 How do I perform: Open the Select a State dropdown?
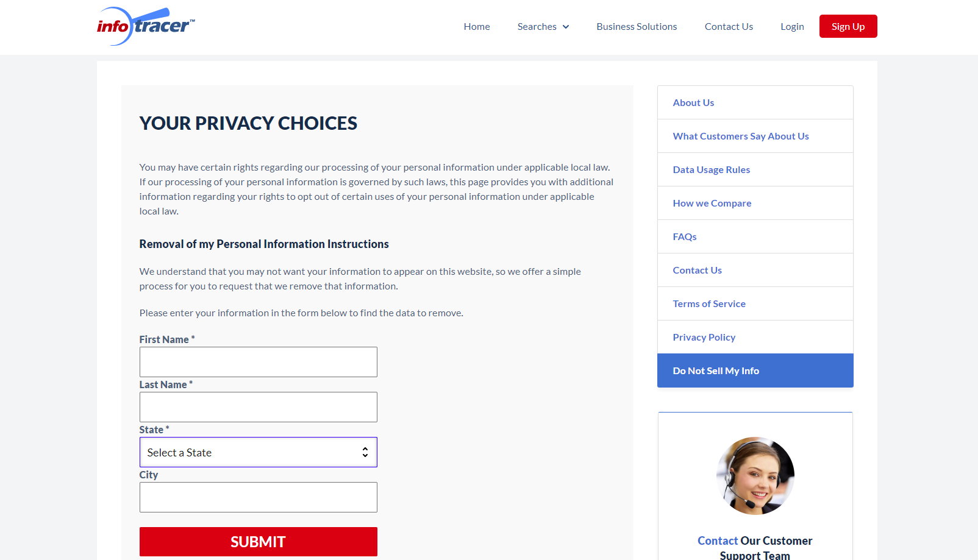coord(258,452)
